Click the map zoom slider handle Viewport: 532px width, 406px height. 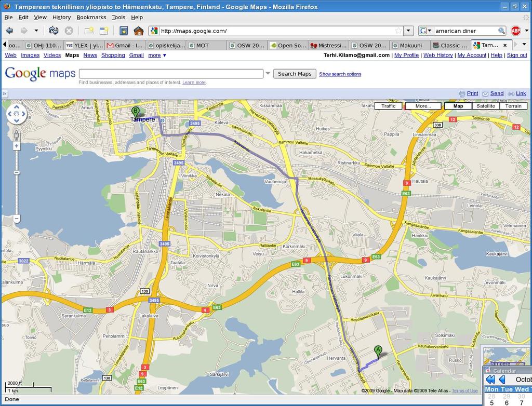click(x=16, y=173)
